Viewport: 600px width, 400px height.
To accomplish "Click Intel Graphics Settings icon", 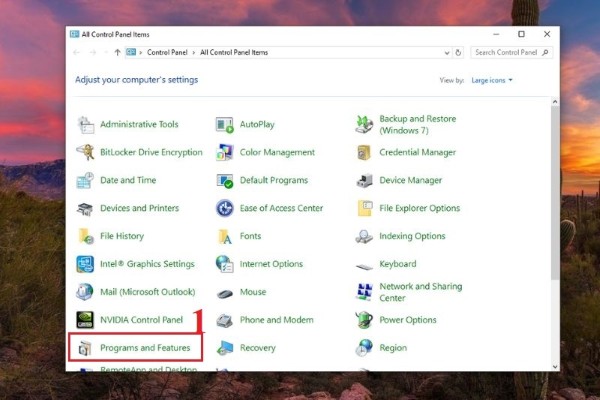I will click(85, 264).
